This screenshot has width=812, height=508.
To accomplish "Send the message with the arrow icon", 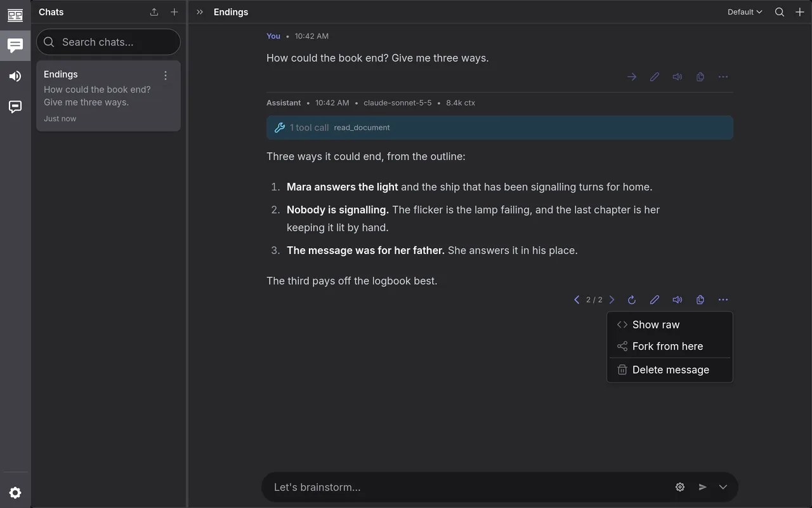I will [x=703, y=487].
